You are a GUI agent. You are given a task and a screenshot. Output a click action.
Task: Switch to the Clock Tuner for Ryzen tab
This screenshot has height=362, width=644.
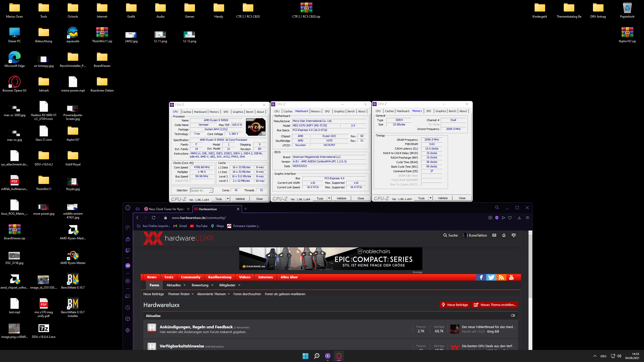pos(167,209)
